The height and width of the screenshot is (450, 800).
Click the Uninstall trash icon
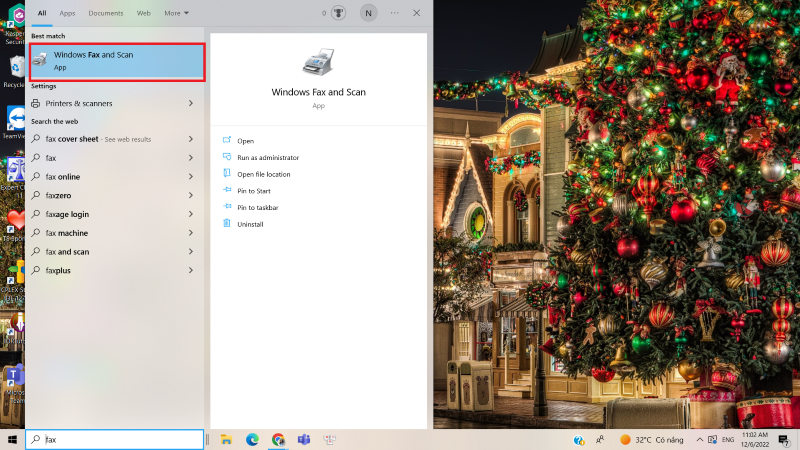(x=227, y=223)
